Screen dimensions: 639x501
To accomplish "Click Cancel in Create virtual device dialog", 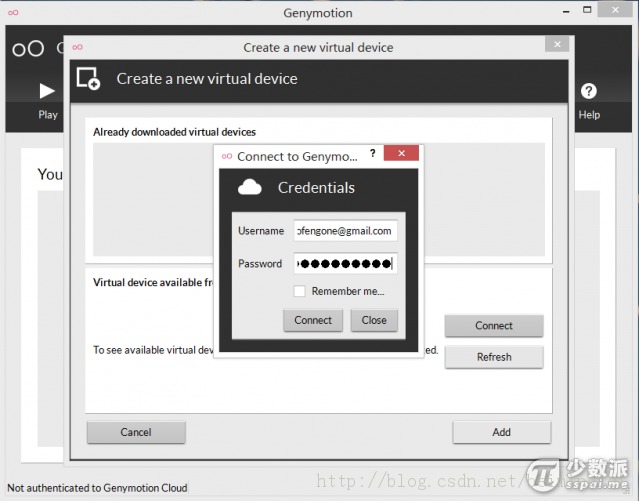I will click(136, 432).
